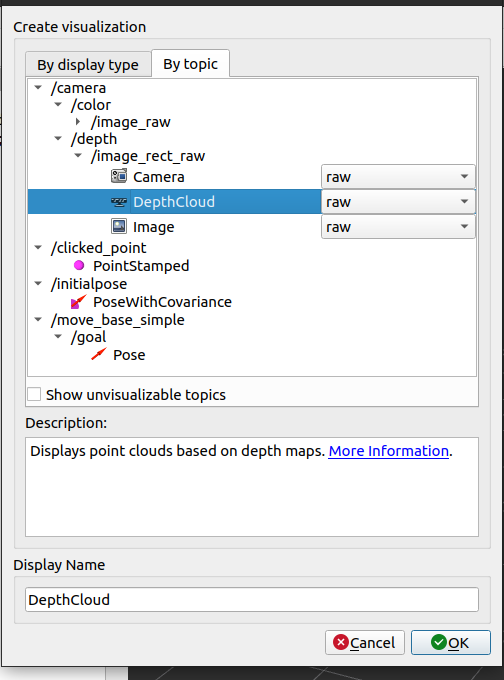
Task: Open DepthCloud transport dropdown showing raw
Action: tap(398, 202)
